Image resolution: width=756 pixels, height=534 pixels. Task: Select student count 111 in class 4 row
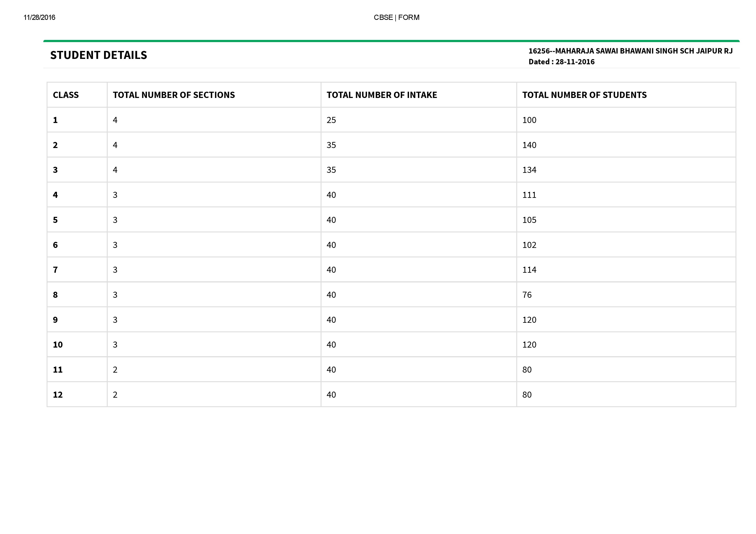pyautogui.click(x=529, y=195)
